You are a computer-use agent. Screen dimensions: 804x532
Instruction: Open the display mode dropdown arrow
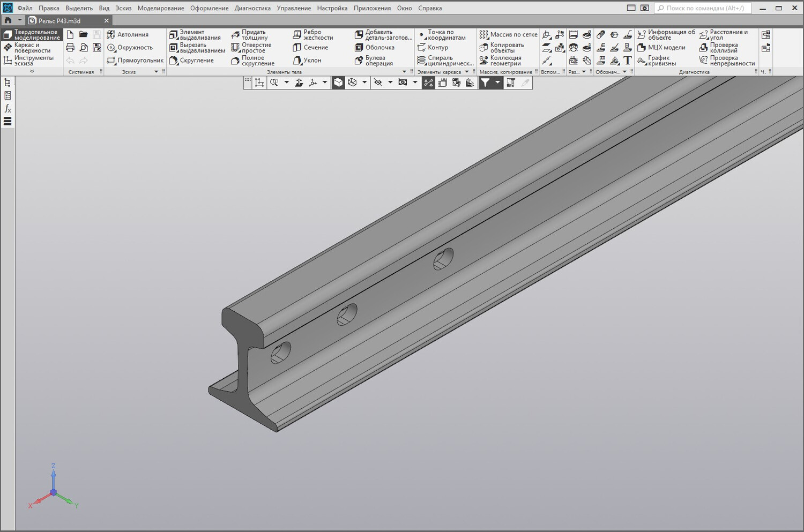coord(364,83)
